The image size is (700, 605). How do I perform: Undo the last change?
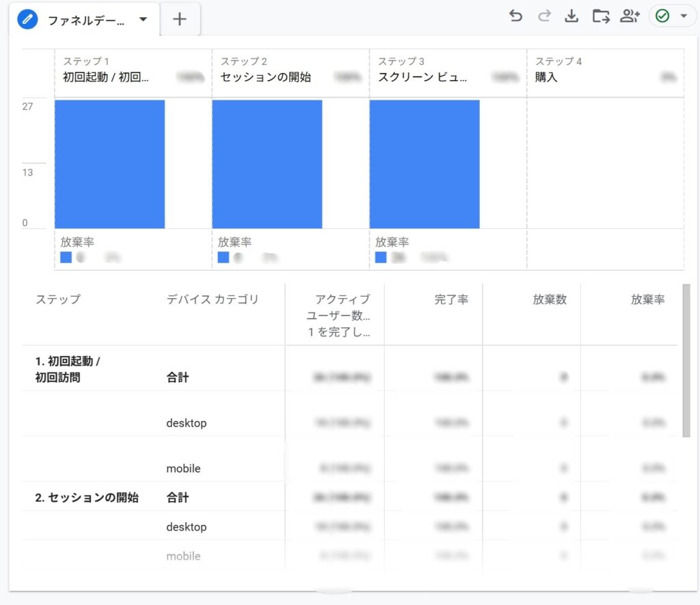pos(515,16)
